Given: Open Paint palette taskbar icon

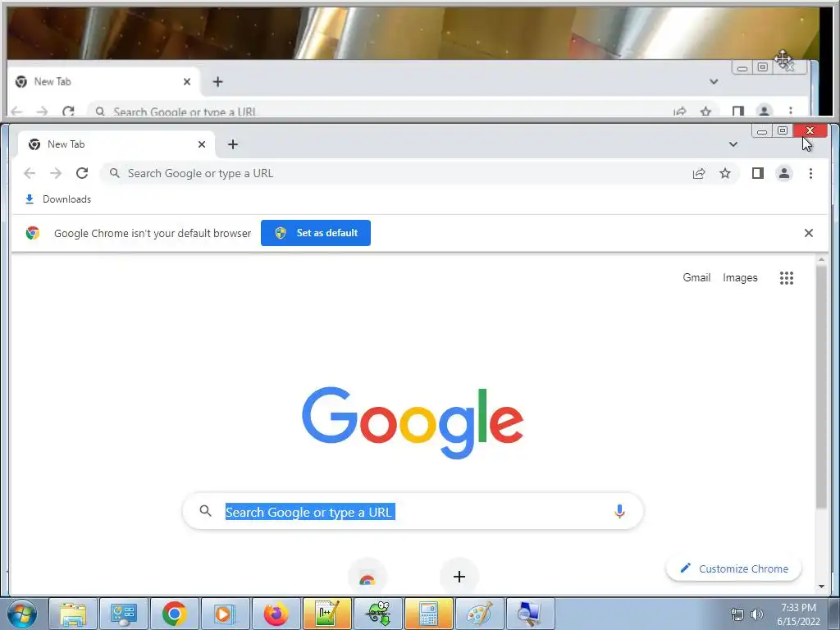Looking at the screenshot, I should [479, 614].
